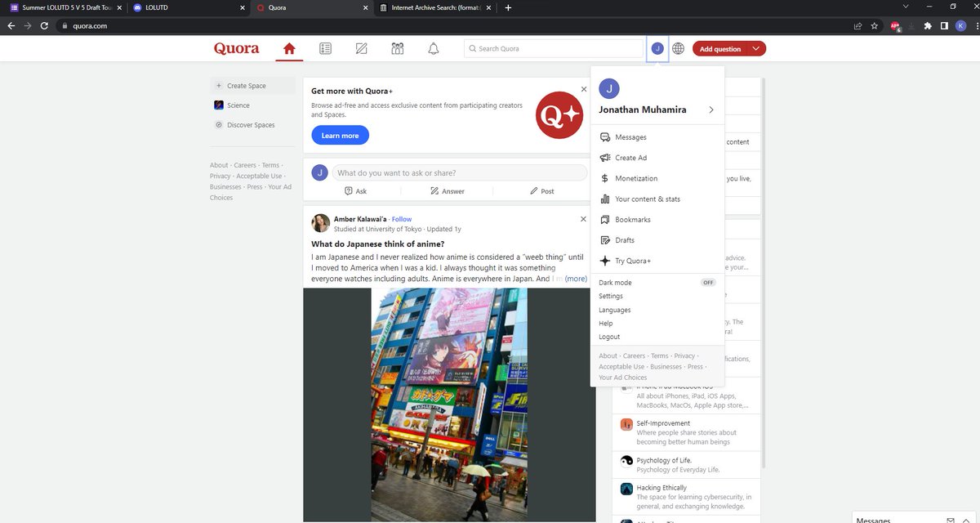
Task: Click 'What do you want to ask' box
Action: tap(461, 172)
